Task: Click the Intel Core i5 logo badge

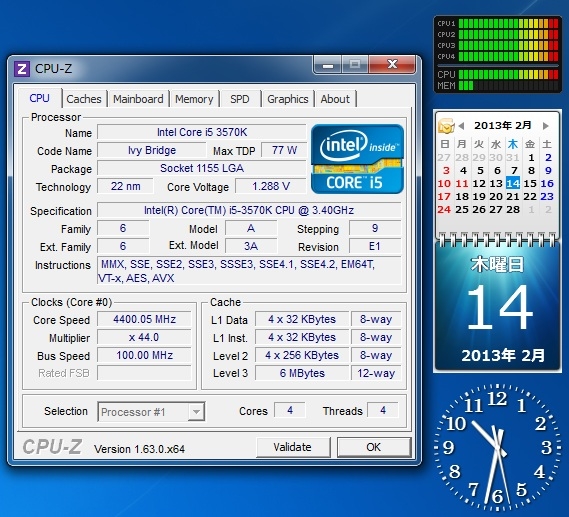Action: tap(357, 159)
